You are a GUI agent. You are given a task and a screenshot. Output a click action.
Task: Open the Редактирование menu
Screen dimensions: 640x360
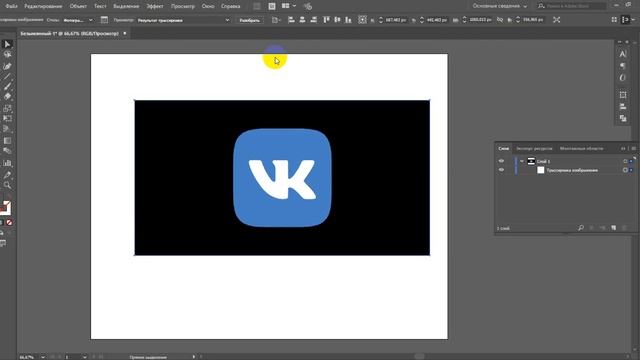[43, 6]
